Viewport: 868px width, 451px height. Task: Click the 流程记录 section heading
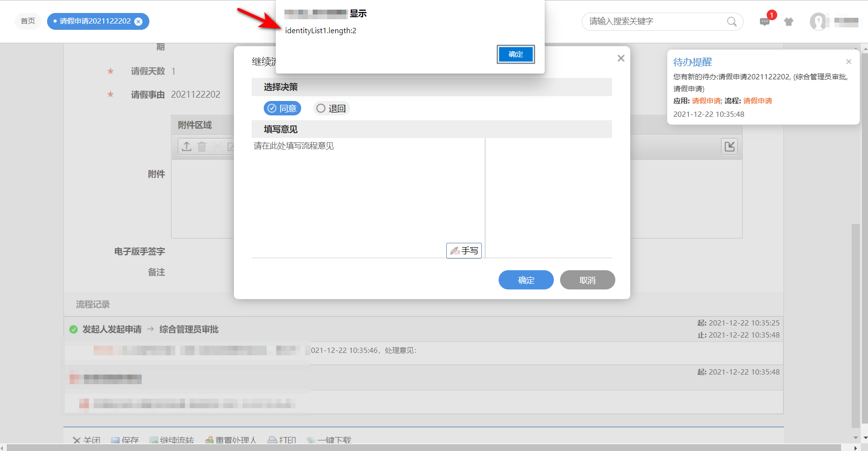tap(93, 305)
